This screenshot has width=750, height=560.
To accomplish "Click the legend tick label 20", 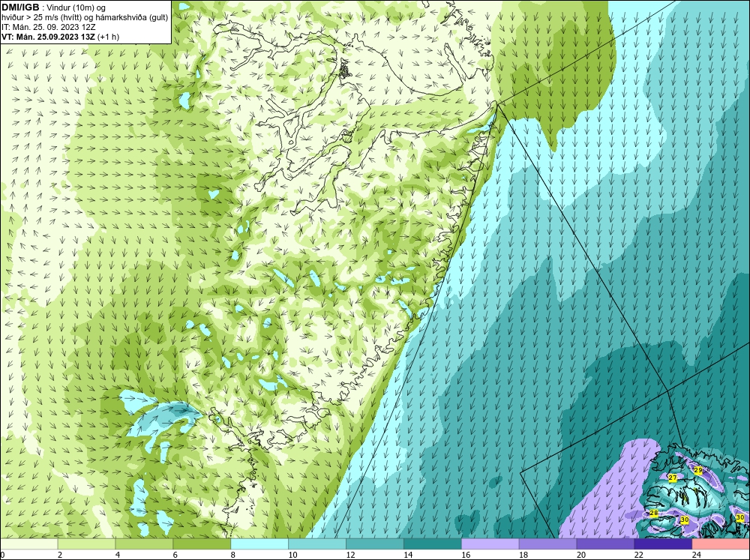I will coord(581,555).
